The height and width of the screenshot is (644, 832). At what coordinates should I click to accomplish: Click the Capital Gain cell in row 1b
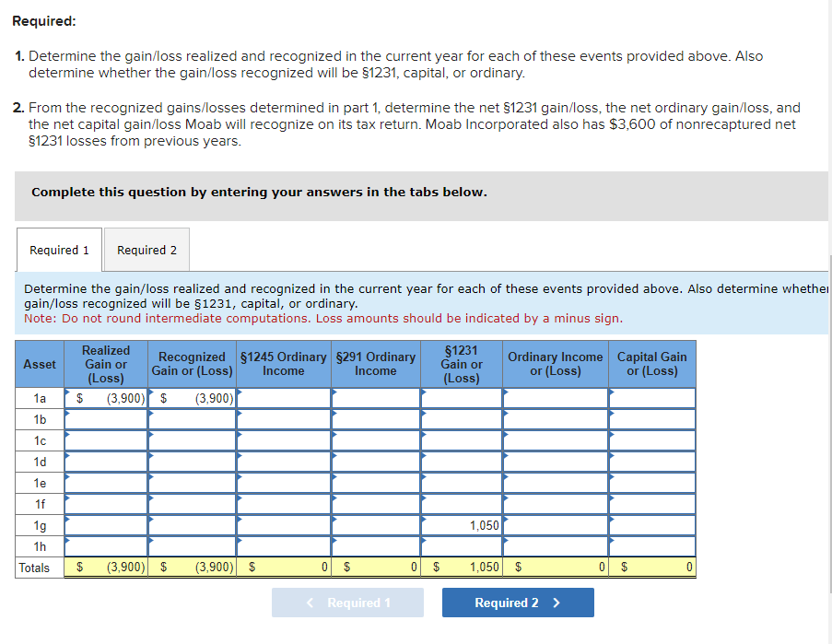pos(651,419)
